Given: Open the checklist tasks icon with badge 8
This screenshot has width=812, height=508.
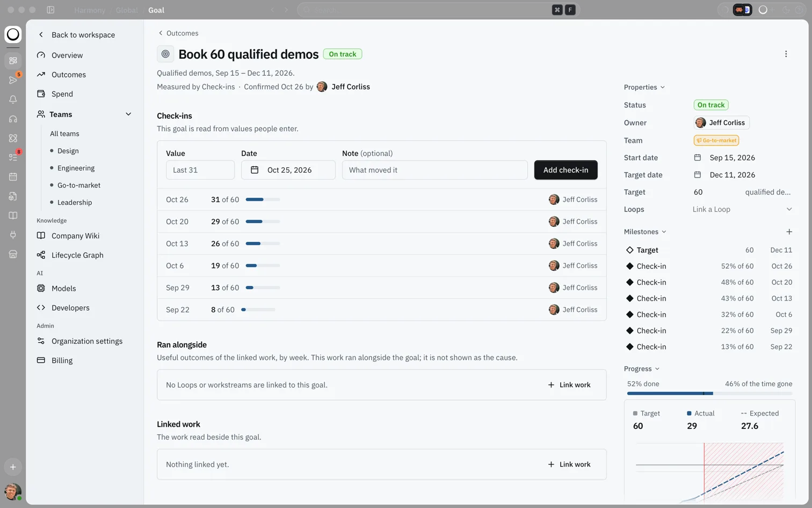Looking at the screenshot, I should click(13, 158).
